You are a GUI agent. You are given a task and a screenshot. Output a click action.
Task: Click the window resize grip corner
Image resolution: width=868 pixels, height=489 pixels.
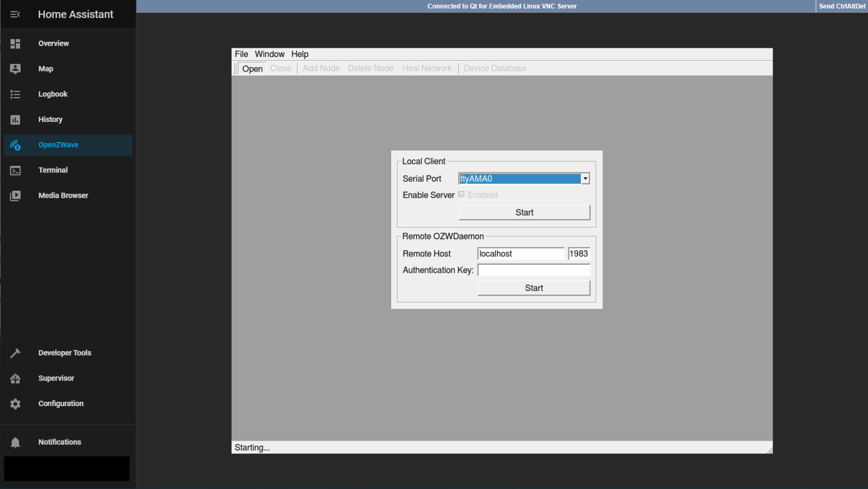[769, 450]
